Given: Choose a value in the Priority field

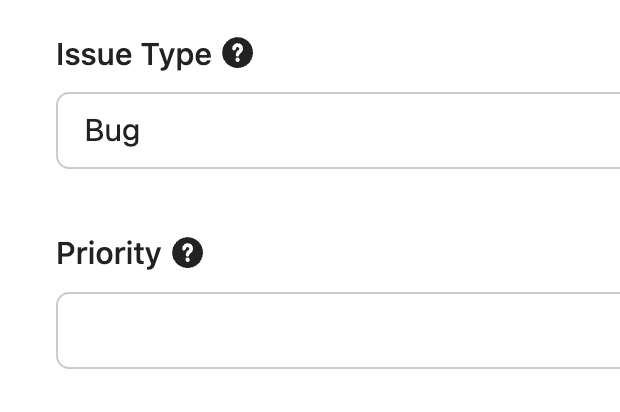Looking at the screenshot, I should tap(338, 331).
